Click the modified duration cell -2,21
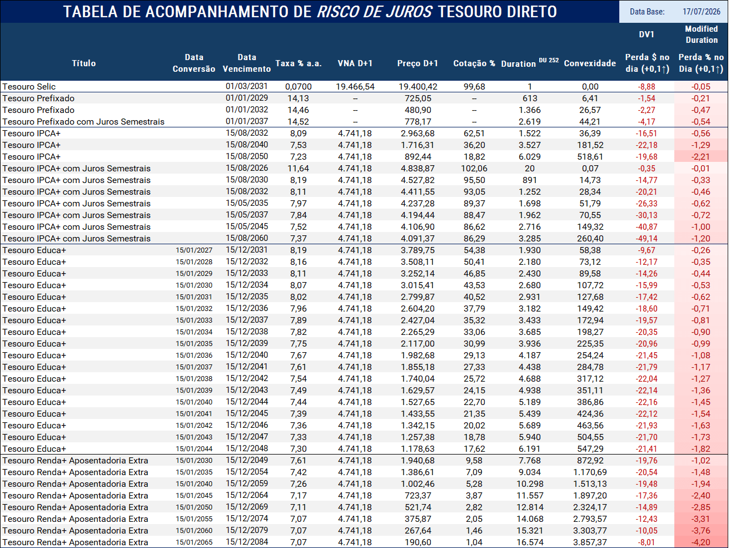Image resolution: width=756 pixels, height=548 pixels. pos(701,157)
